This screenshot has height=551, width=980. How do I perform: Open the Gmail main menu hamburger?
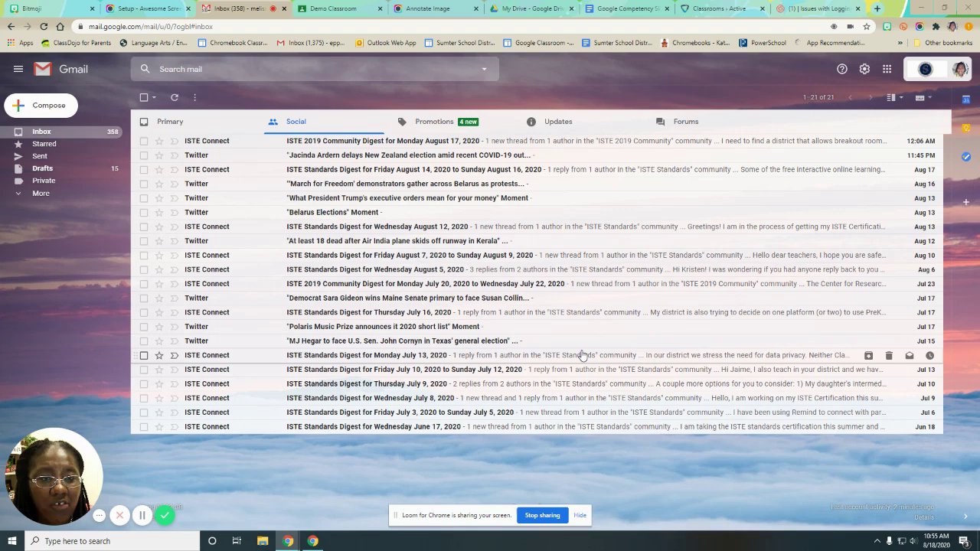[18, 69]
